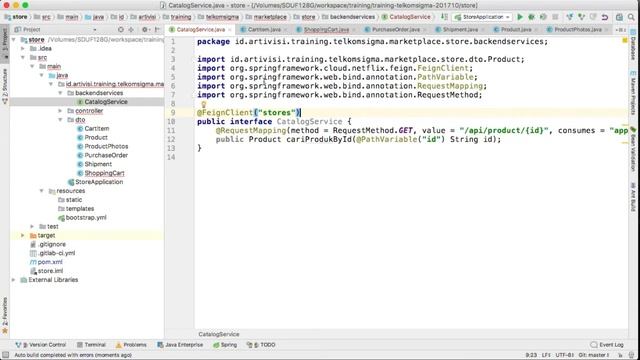This screenshot has height=360, width=640.
Task: Switch to ShoppingCart.java tab
Action: tap(325, 30)
